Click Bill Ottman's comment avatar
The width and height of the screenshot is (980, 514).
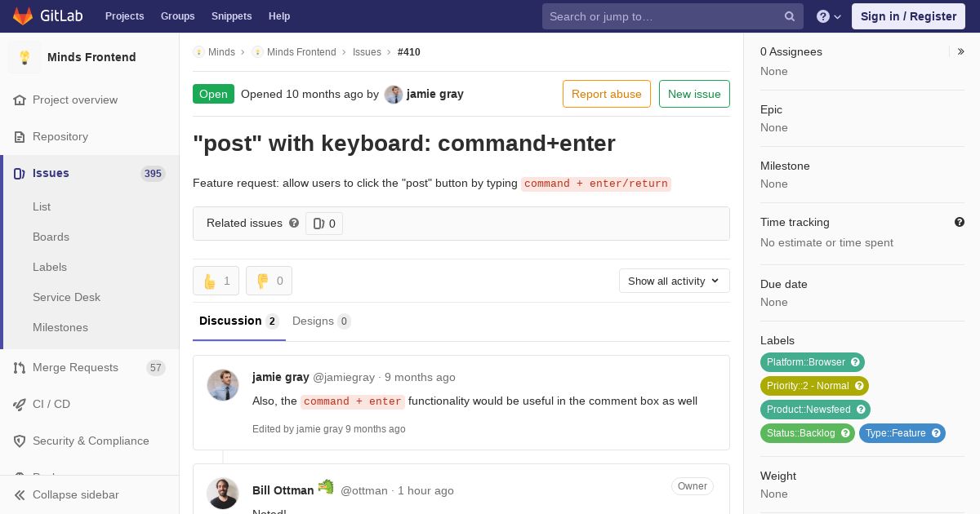[223, 494]
